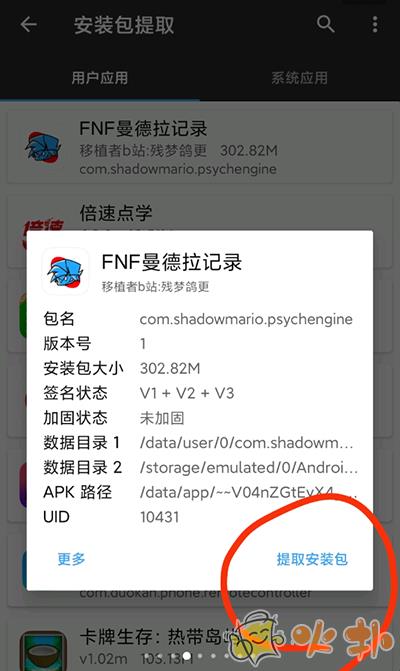Switch to the 系统应用 tab
Image resolution: width=400 pixels, height=671 pixels.
[299, 78]
